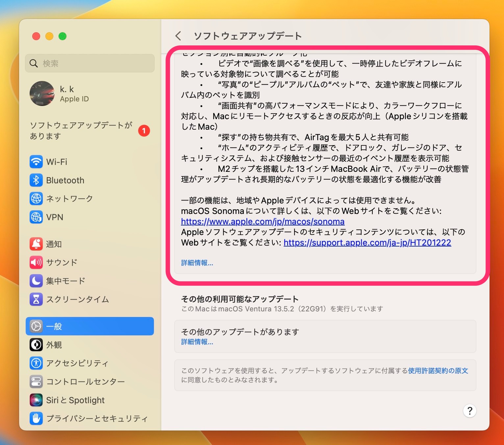
Task: Select the 外観 label in sidebar
Action: 54,345
